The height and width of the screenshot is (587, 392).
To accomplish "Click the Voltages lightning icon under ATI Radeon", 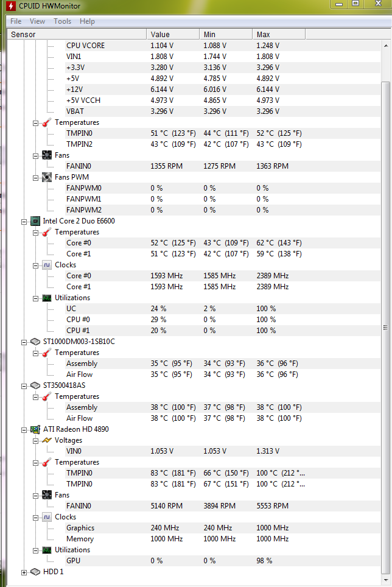I will point(47,440).
